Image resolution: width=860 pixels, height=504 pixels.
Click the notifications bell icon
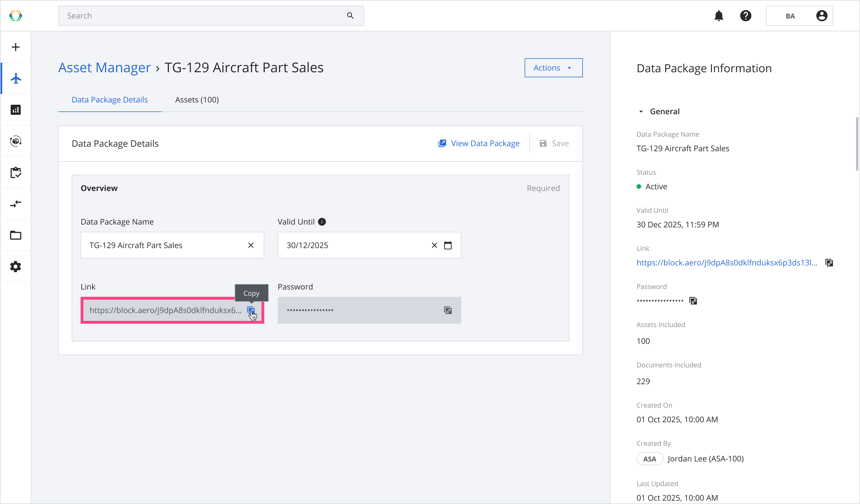pos(719,16)
